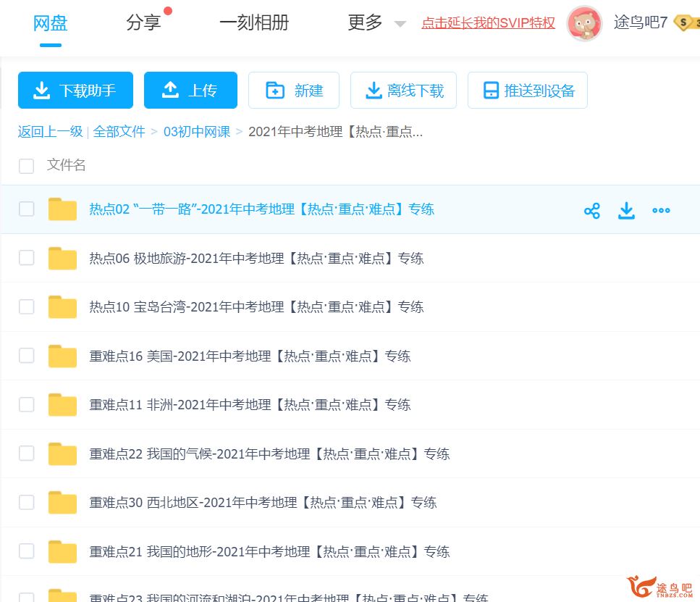This screenshot has height=602, width=700.
Task: Click the download icon on highlighted row
Action: [x=626, y=211]
